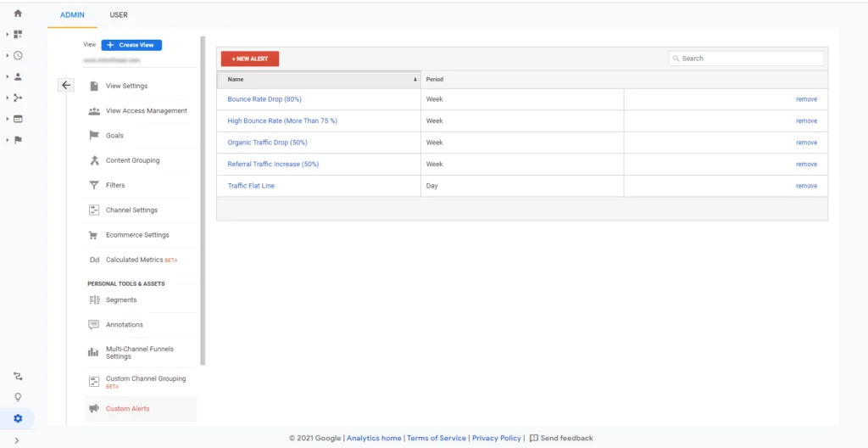Screen dimensions: 868x448
Task: Click the Create View button
Action: (x=131, y=45)
